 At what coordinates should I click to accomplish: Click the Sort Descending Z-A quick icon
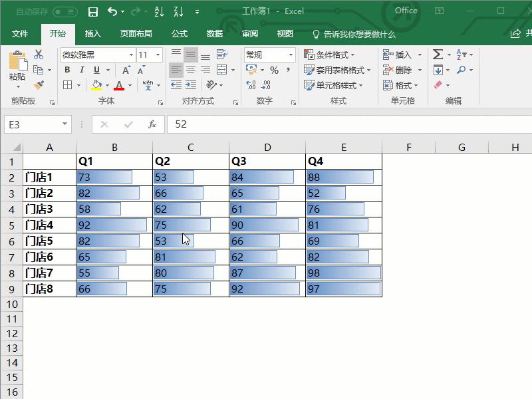point(178,12)
